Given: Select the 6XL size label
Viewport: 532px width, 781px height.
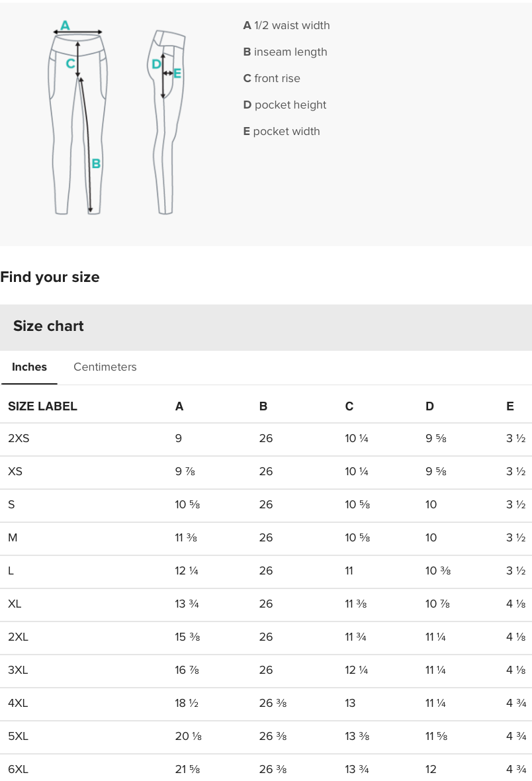Looking at the screenshot, I should pyautogui.click(x=18, y=769).
